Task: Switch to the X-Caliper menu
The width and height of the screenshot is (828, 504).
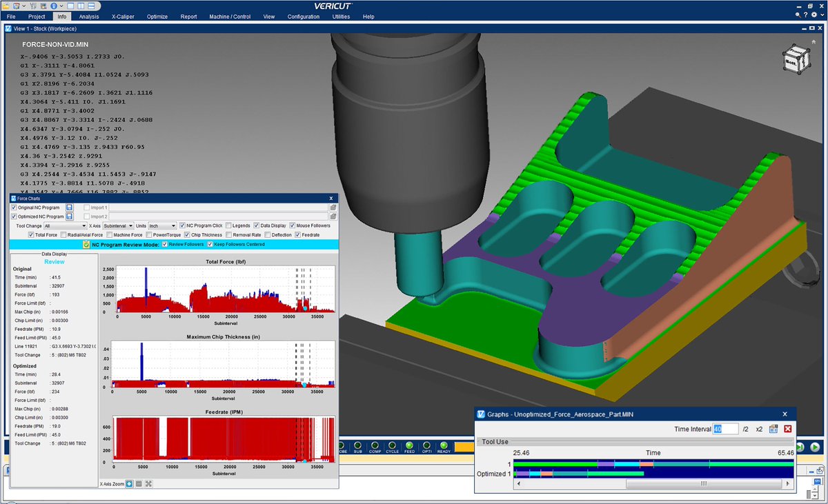Action: click(122, 17)
